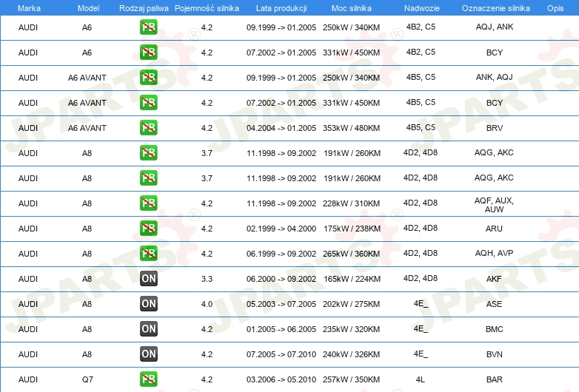The width and height of the screenshot is (579, 392).
Task: Click the Pojemność silnika column header
Action: (x=207, y=8)
